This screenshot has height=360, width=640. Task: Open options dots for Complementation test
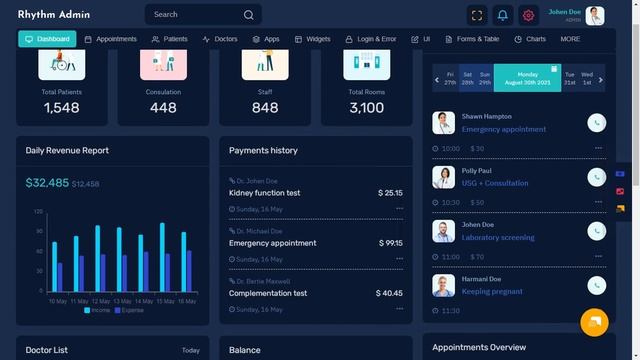[399, 309]
